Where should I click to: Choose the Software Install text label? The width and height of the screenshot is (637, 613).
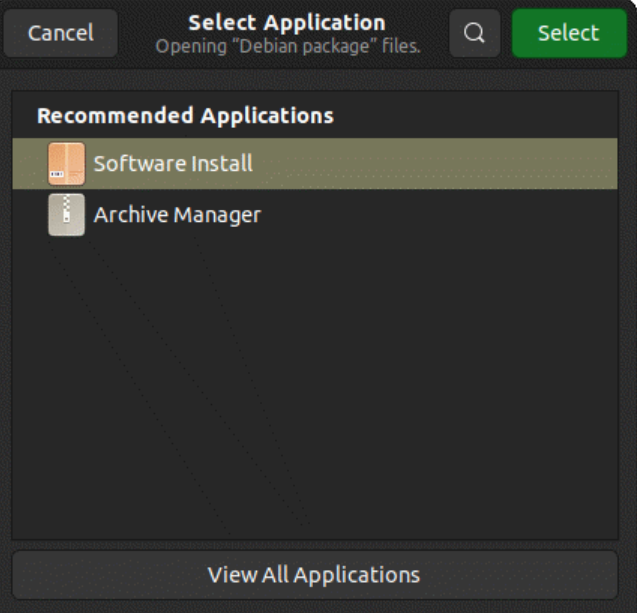(173, 163)
